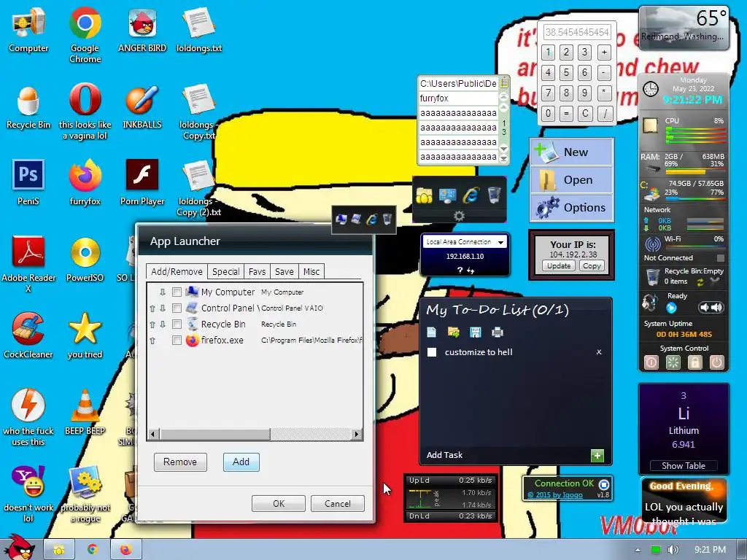Select the Adobe Reader X desktop icon

point(28,264)
